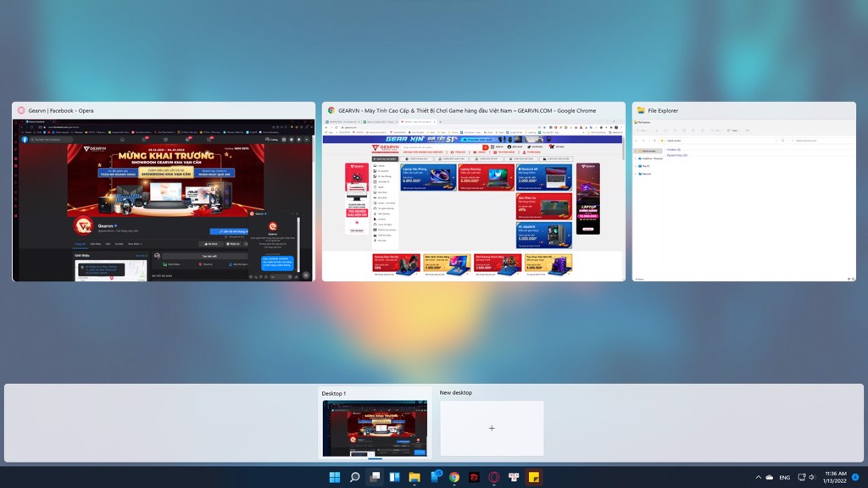
Task: Open the blue notification count badge
Action: (856, 477)
